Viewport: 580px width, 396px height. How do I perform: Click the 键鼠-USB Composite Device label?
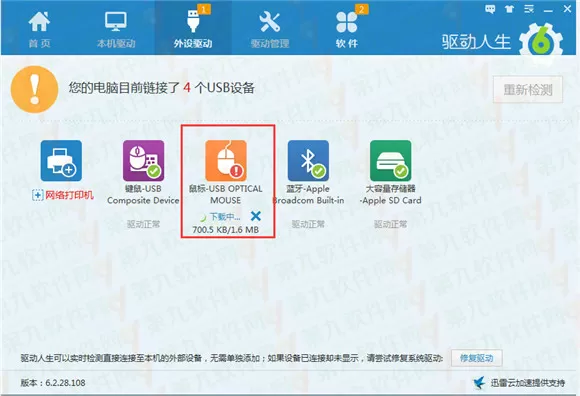tap(144, 194)
